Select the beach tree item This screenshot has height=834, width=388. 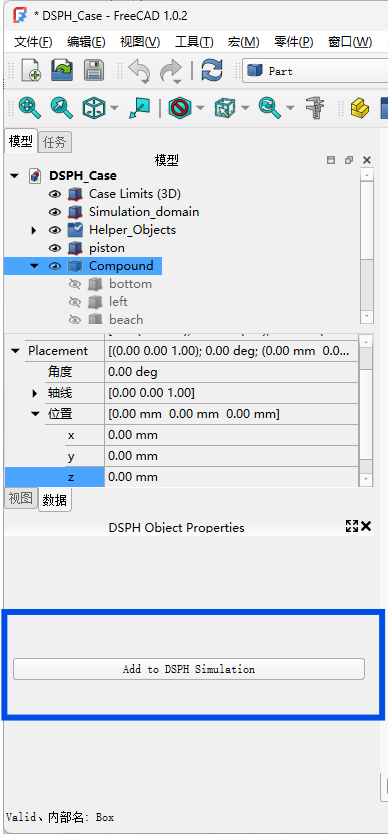click(x=126, y=320)
